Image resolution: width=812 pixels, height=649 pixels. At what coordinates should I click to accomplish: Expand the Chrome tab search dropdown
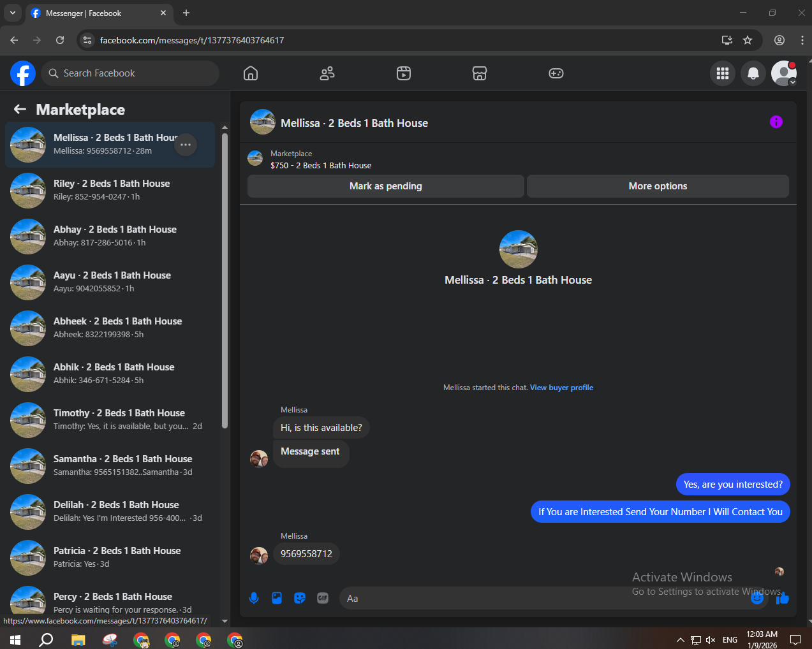13,13
